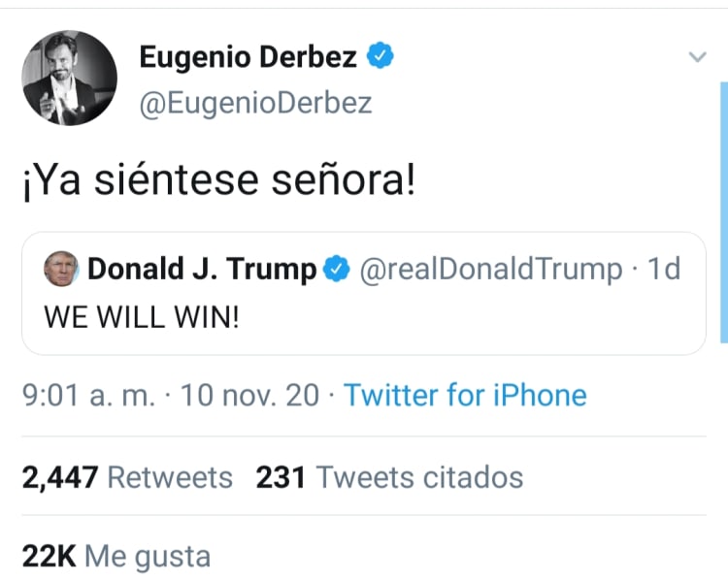Open Donald J. Trump's name in quoted tweet

coord(202,270)
